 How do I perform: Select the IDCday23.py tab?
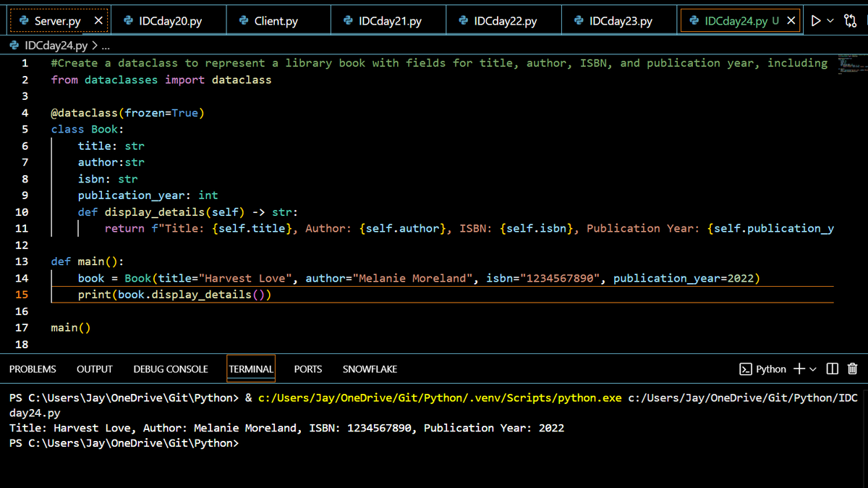[x=613, y=21]
